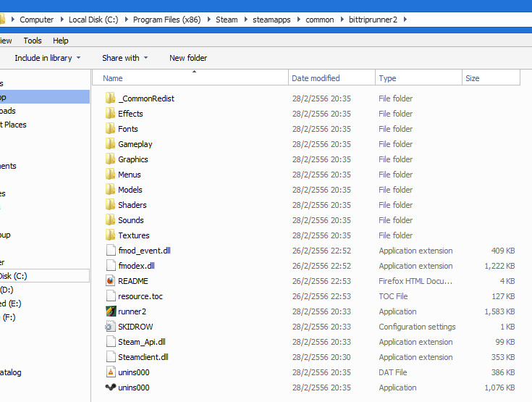Click the Textures folder icon
Image resolution: width=532 pixels, height=402 pixels.
point(110,235)
